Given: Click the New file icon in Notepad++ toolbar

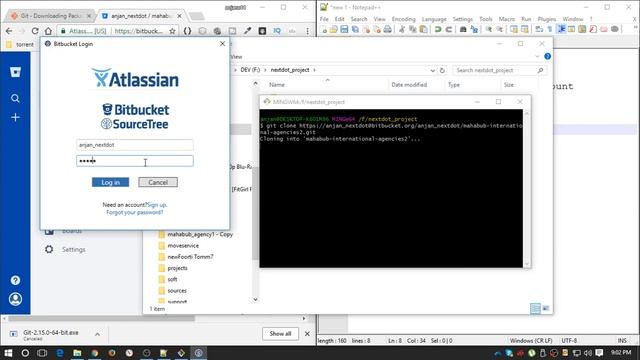Looking at the screenshot, I should pyautogui.click(x=324, y=29).
